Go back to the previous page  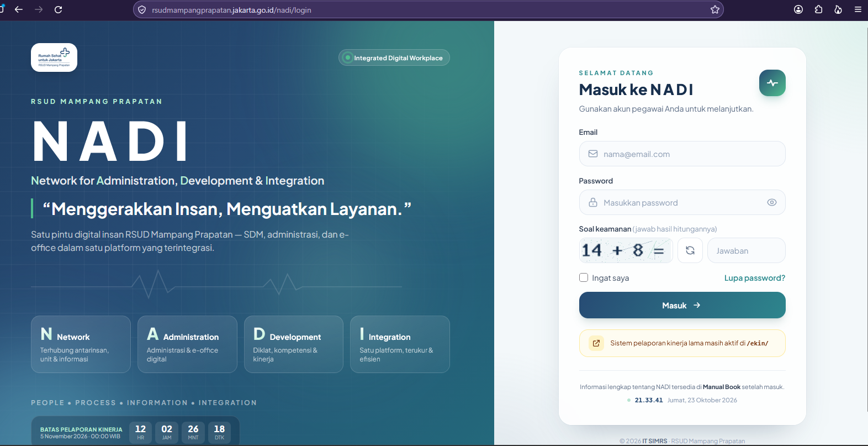tap(19, 9)
